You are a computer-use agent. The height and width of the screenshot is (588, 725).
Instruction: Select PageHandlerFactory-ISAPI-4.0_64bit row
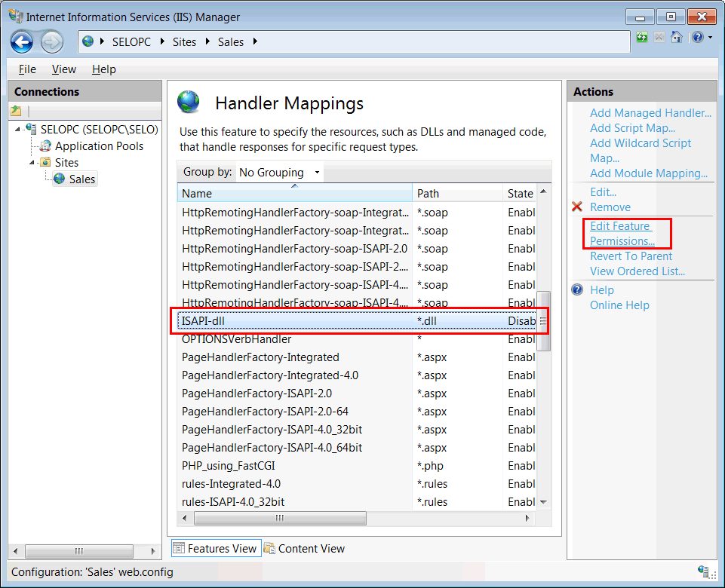357,448
